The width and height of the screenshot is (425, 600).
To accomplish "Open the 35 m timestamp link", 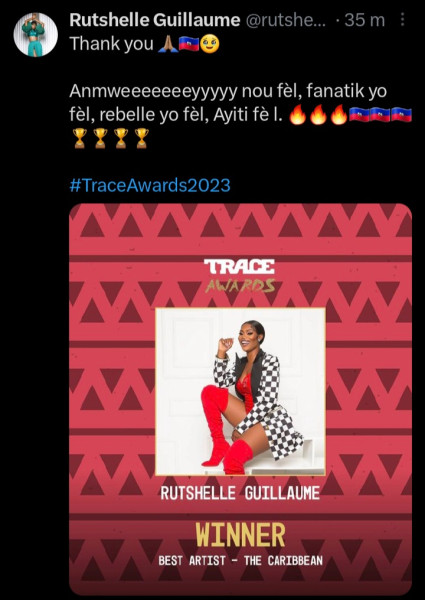I will pyautogui.click(x=364, y=20).
